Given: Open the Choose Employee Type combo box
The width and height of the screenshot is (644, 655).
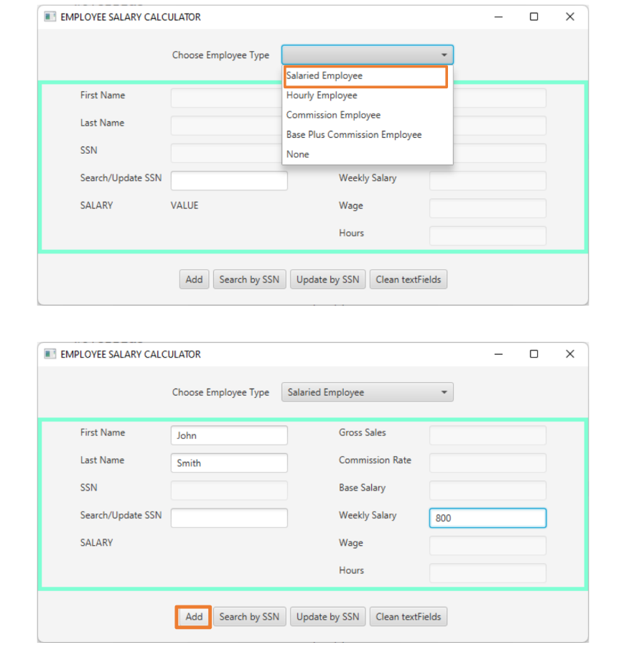Looking at the screenshot, I should [x=367, y=55].
